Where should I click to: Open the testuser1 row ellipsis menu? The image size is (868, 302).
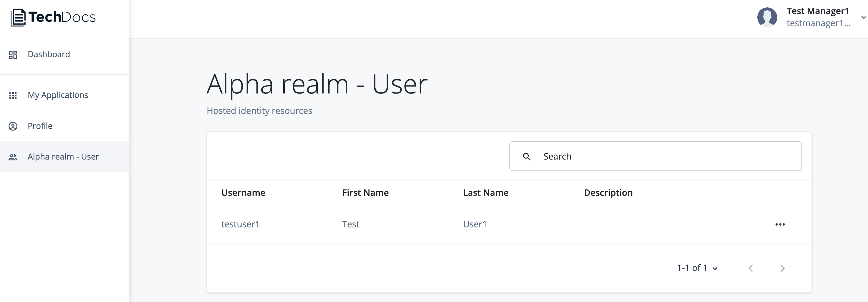point(781,224)
